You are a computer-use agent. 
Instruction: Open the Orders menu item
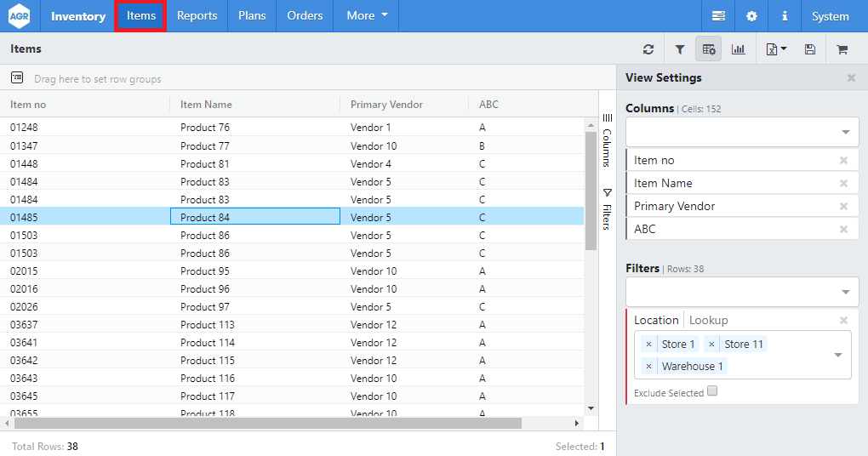(305, 16)
